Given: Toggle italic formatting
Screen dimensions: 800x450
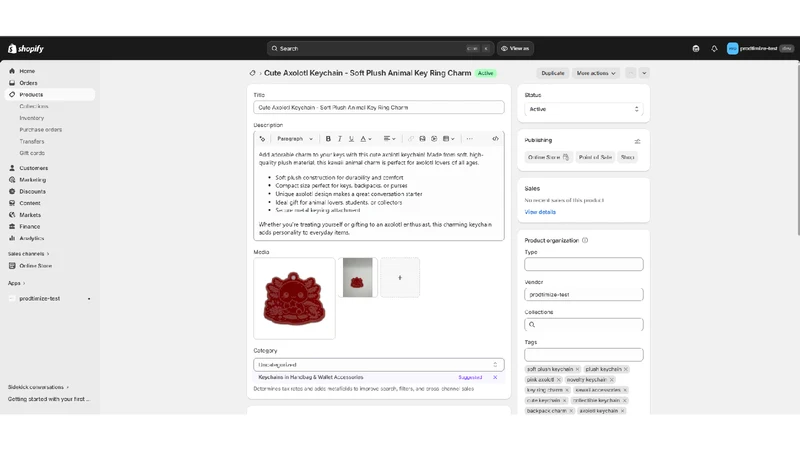Looking at the screenshot, I should coord(339,139).
